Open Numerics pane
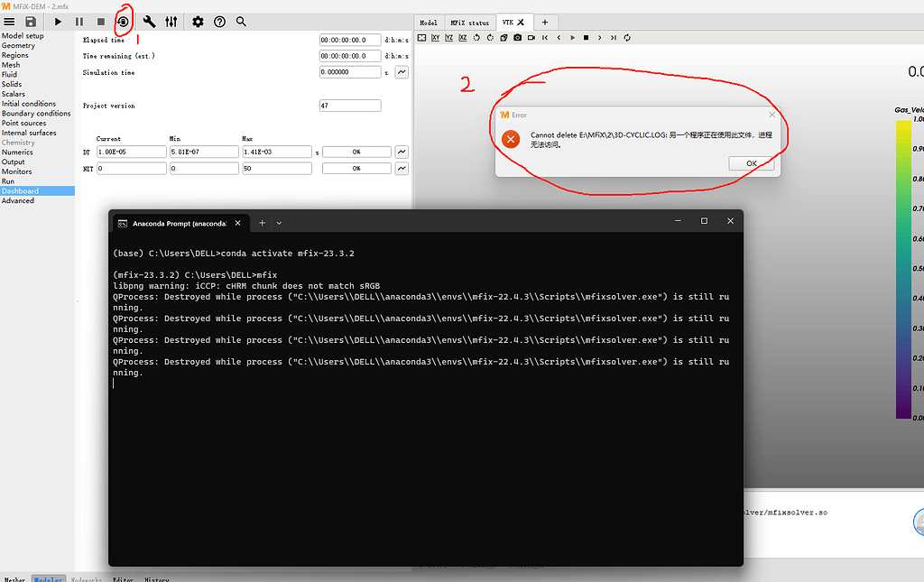 pyautogui.click(x=18, y=152)
